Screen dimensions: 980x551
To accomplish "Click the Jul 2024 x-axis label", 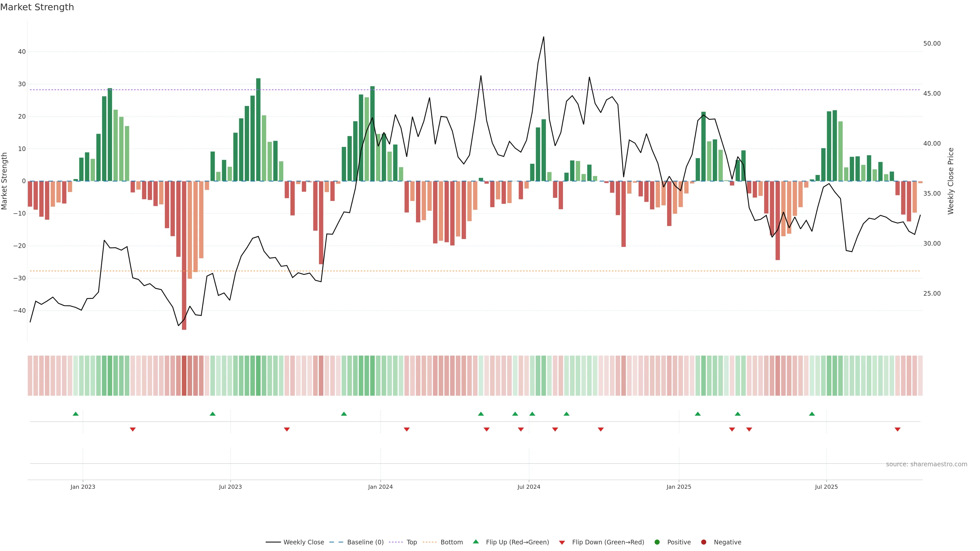I will point(529,487).
